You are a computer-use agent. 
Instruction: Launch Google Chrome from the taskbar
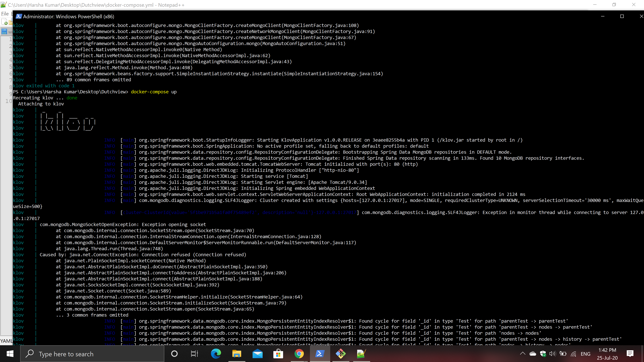point(299,354)
